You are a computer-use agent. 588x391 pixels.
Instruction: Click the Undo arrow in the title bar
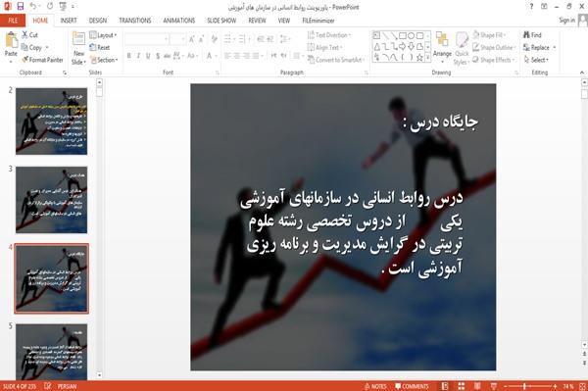coord(33,7)
